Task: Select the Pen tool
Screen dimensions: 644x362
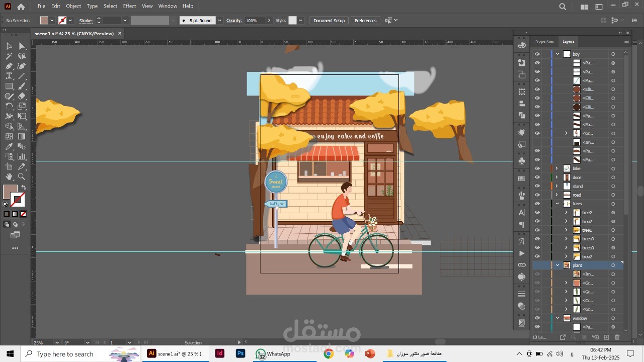Action: (9, 66)
